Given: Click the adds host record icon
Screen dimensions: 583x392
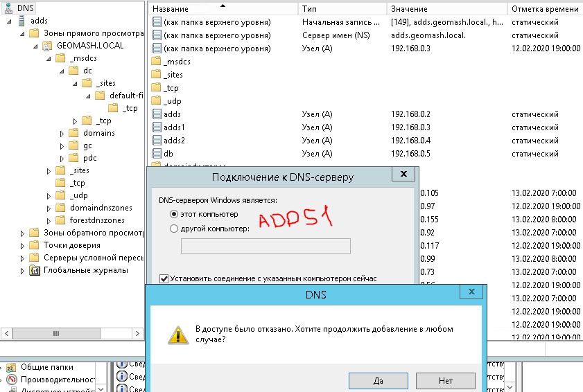Looking at the screenshot, I should (x=157, y=114).
